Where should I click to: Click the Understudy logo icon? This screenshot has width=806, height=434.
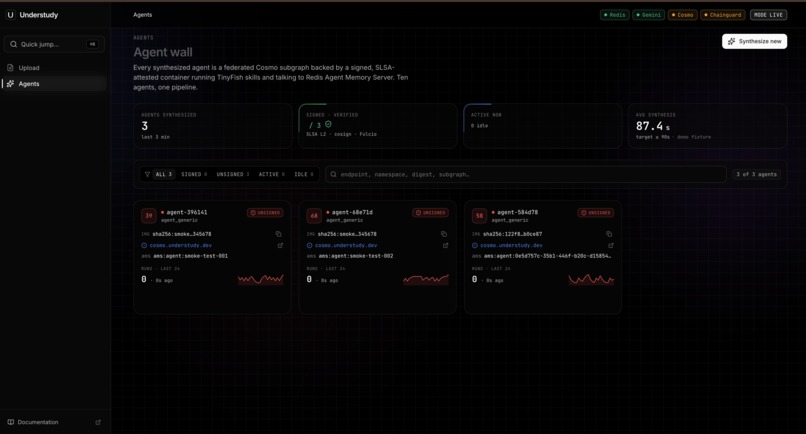click(x=10, y=15)
